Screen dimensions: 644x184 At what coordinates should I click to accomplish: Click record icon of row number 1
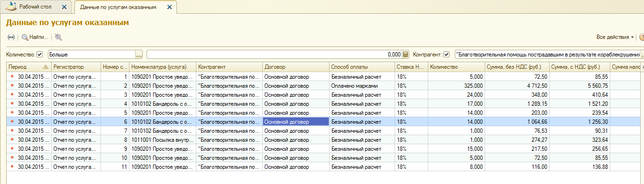pyautogui.click(x=12, y=76)
